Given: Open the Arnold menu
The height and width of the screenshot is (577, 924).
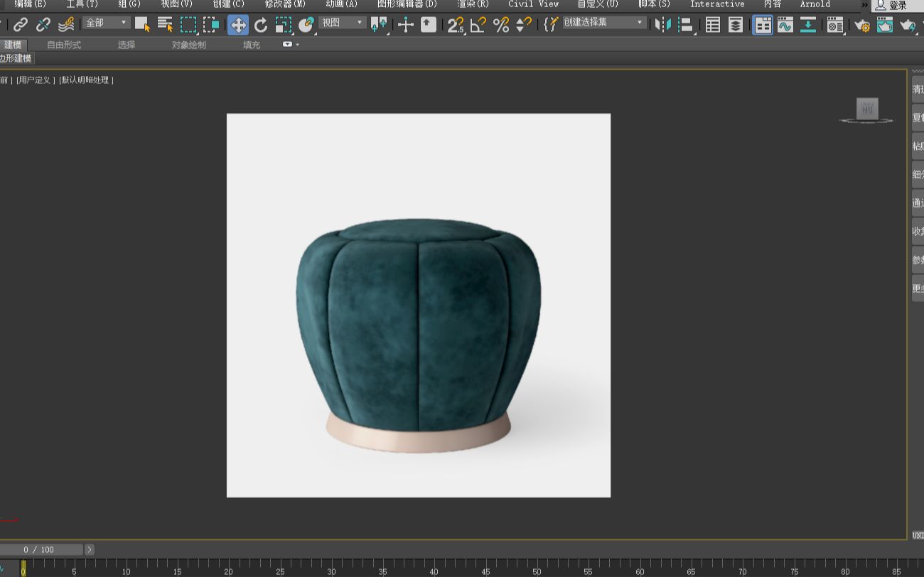Looking at the screenshot, I should pos(815,4).
